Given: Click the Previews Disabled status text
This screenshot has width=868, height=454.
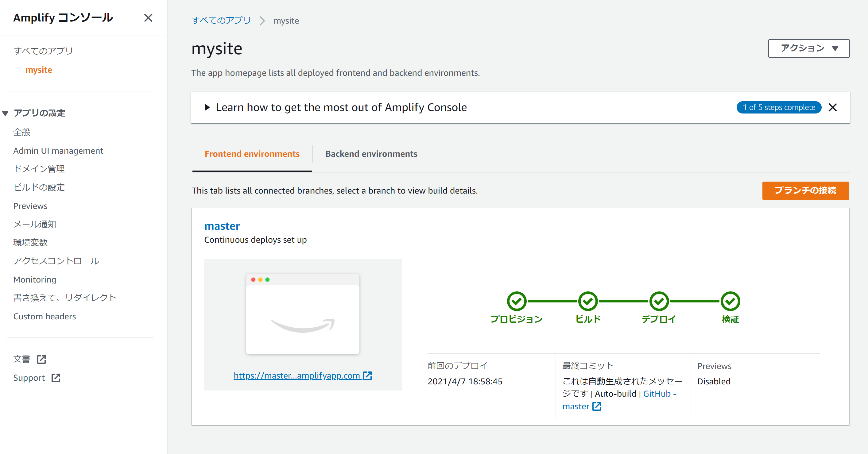Looking at the screenshot, I should (x=714, y=382).
